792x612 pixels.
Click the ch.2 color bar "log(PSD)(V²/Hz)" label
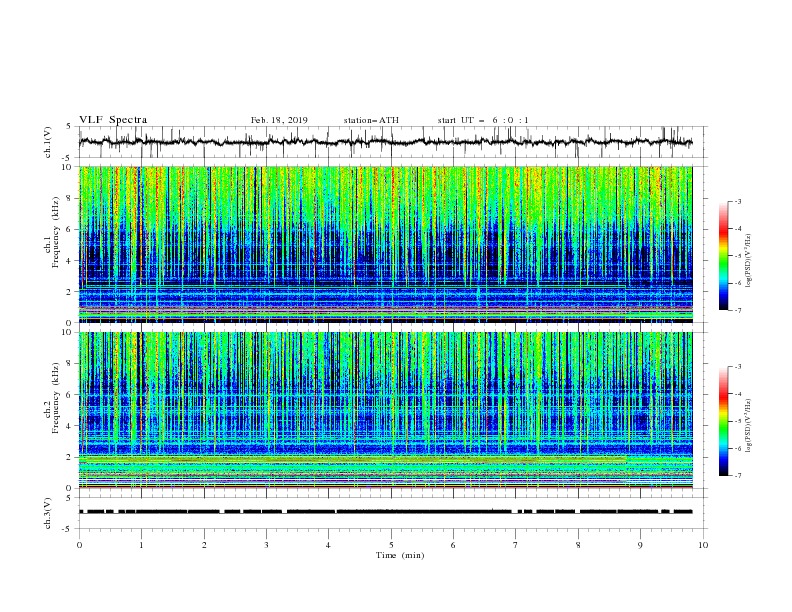tap(749, 426)
